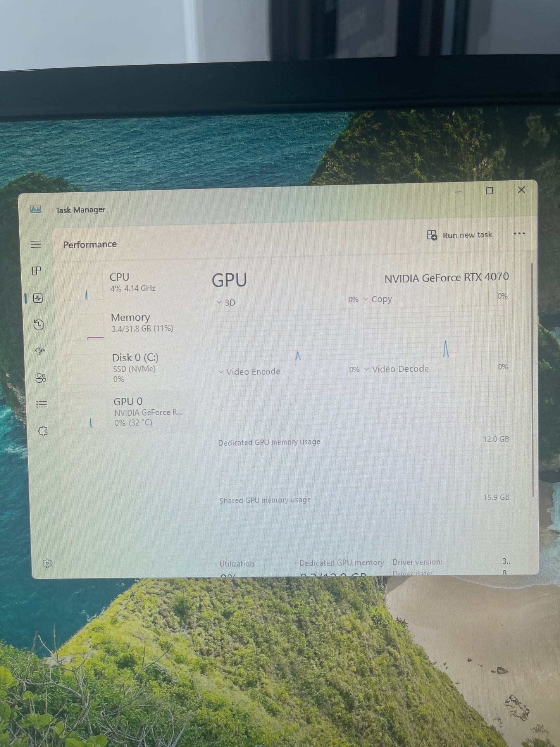Open Task Manager settings gear
Image resolution: width=560 pixels, height=747 pixels.
tap(47, 563)
